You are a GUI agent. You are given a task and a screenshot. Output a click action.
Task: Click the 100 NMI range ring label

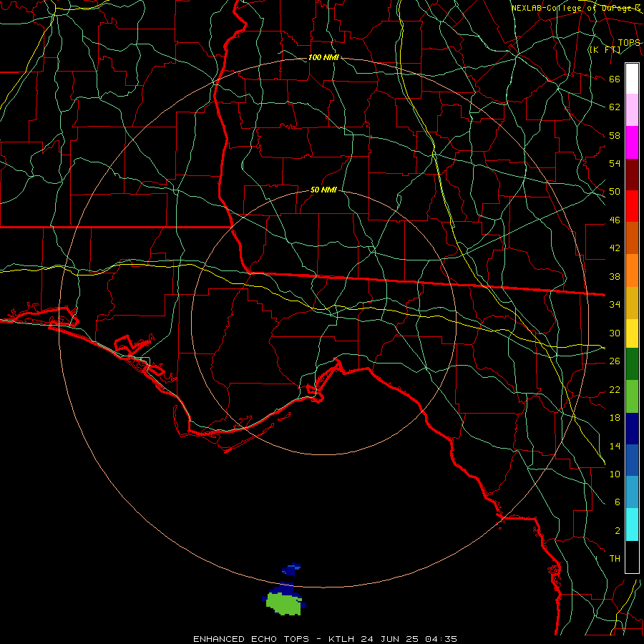[x=323, y=57]
